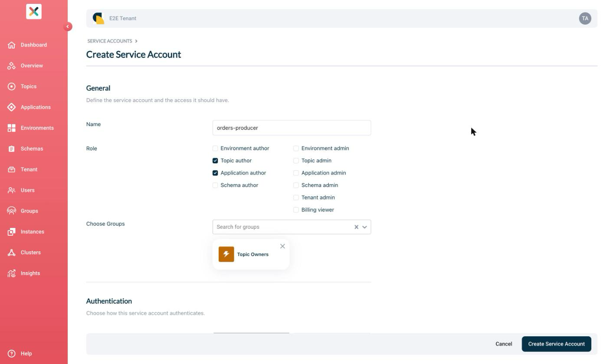
Task: Click the Topics icon in sidebar
Action: tap(12, 87)
